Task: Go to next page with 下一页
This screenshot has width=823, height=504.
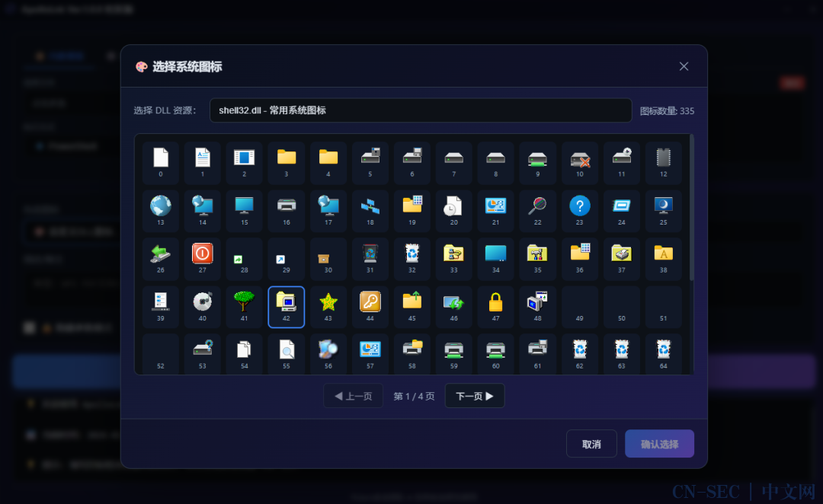Action: pyautogui.click(x=475, y=396)
